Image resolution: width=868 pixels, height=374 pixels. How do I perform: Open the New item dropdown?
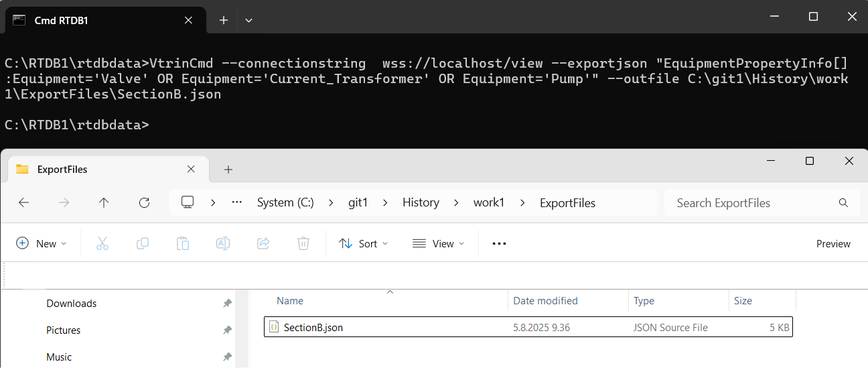pyautogui.click(x=42, y=243)
